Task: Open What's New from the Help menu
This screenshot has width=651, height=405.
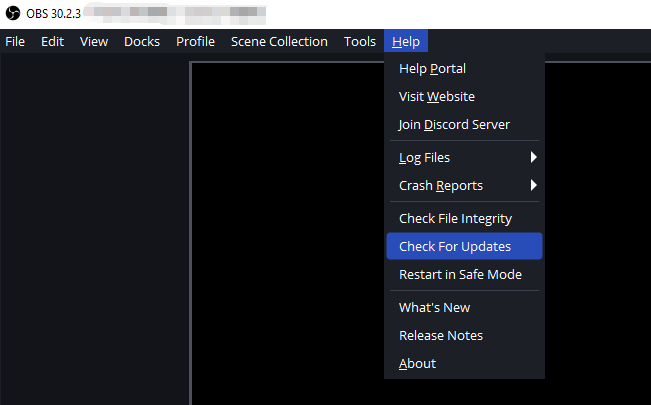Action: [434, 308]
